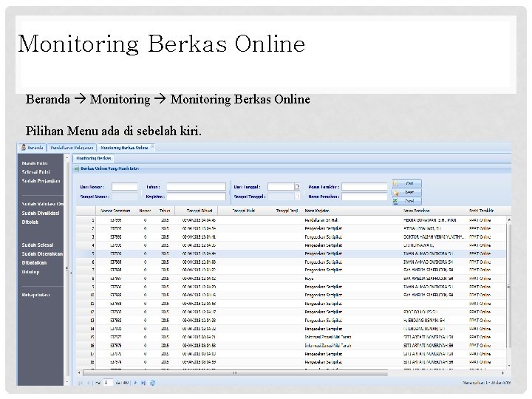
Task: Click the Kegiatan input field
Action: 196,197
